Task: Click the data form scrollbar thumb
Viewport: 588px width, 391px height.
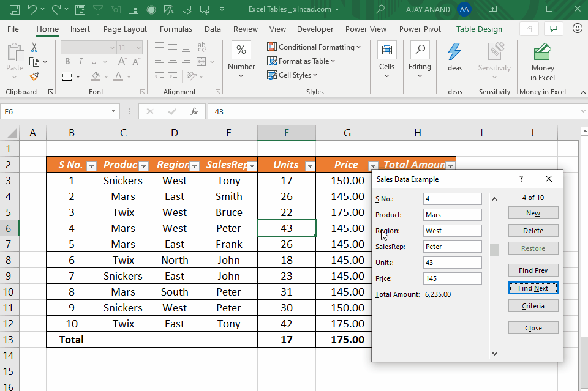Action: point(495,250)
